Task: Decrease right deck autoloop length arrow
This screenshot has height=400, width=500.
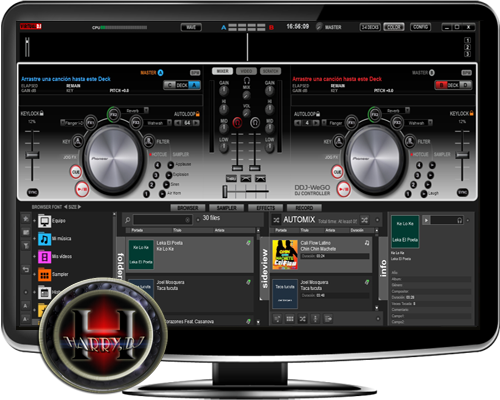Action: click(x=297, y=123)
